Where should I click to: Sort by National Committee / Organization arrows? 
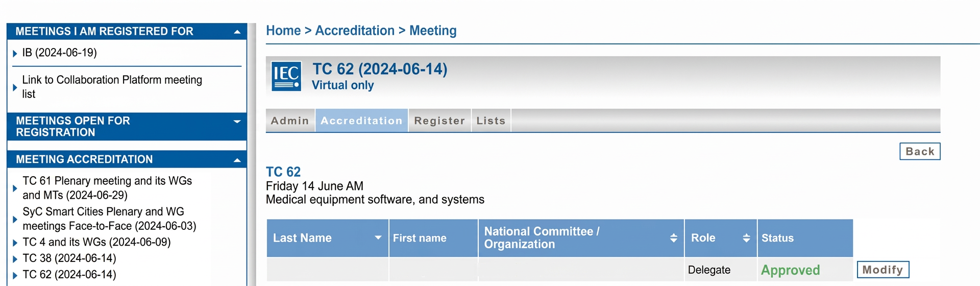click(674, 238)
